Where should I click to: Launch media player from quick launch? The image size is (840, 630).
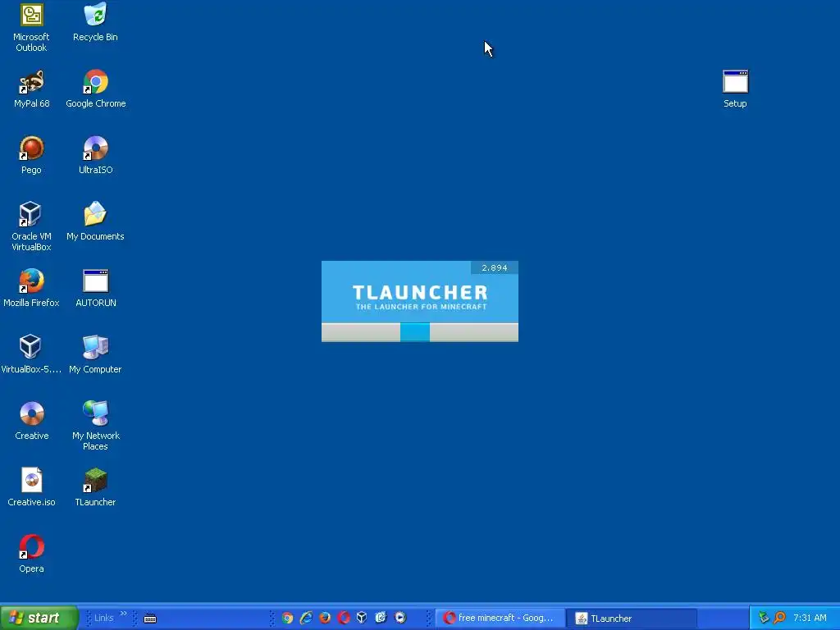[400, 619]
